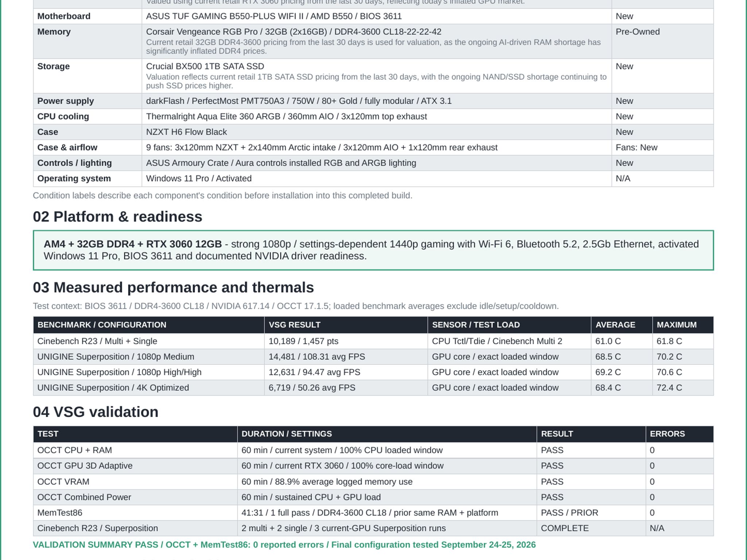Click the '02 Platform & readiness' heading
The height and width of the screenshot is (560, 747).
tap(117, 217)
